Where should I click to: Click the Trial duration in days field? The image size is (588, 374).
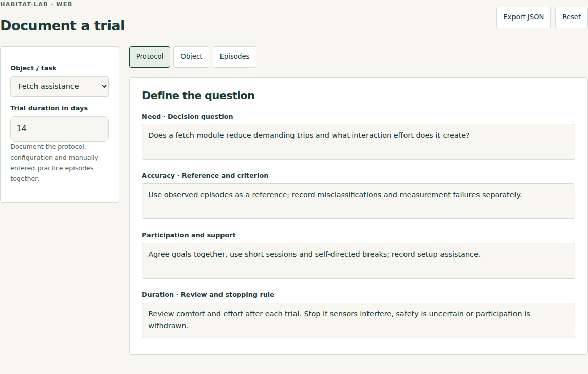60,129
